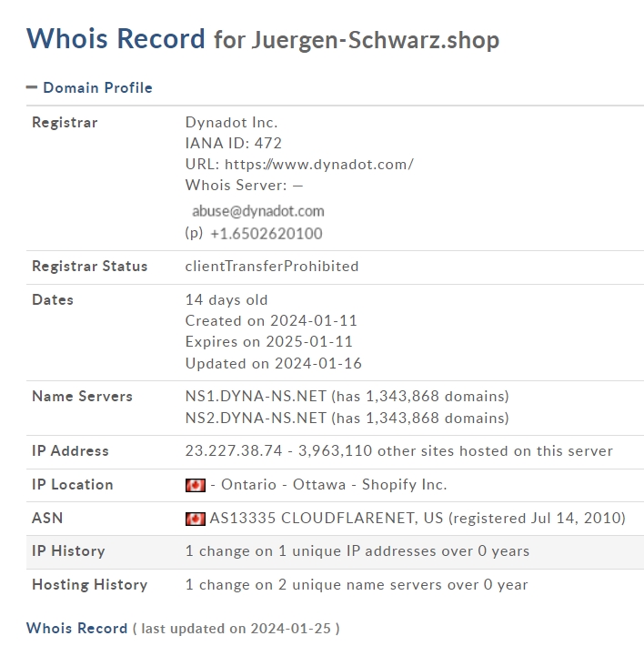
Task: Click the Name Servers row label
Action: (x=83, y=396)
